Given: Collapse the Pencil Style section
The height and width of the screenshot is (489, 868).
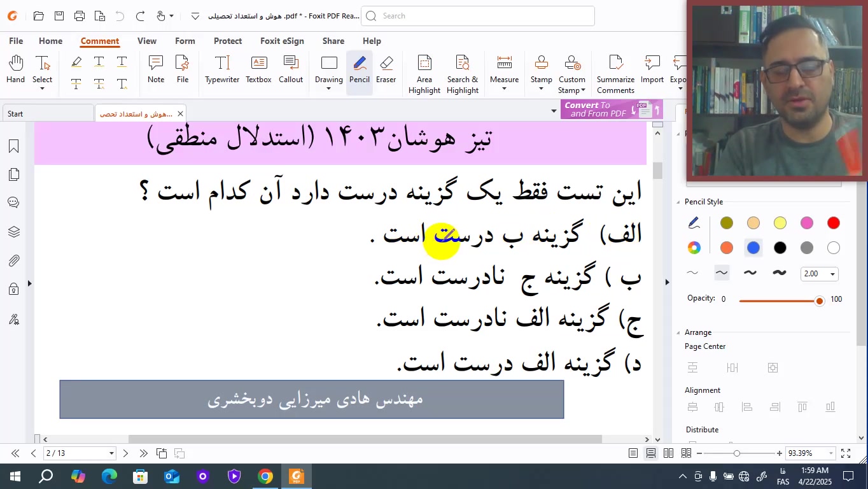Looking at the screenshot, I should tap(678, 202).
